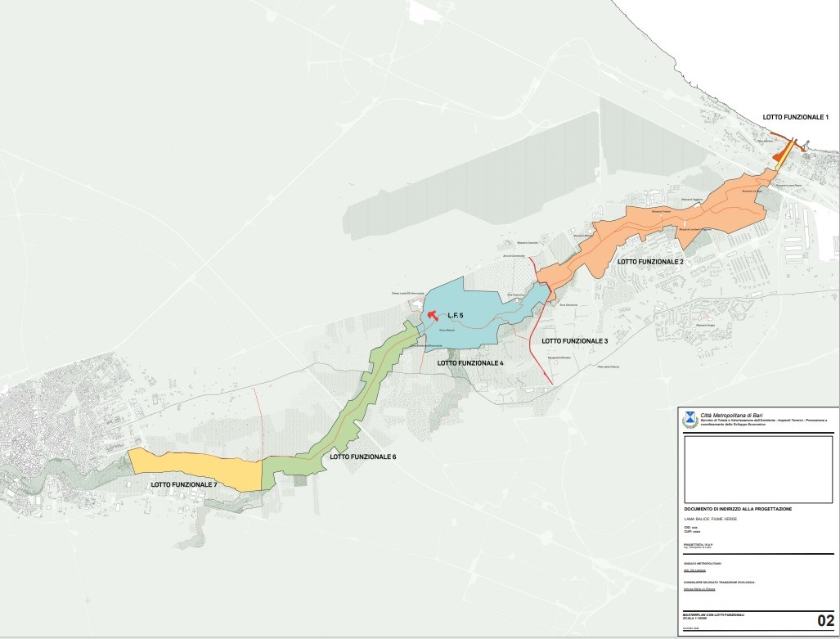
Task: Select the LOTTO FUNZIONALE 3 label
Action: 573,340
